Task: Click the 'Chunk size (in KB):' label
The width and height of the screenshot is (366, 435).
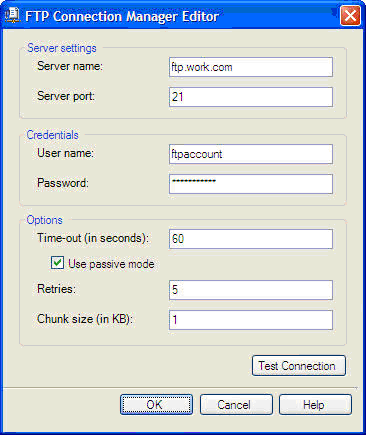Action: [85, 319]
